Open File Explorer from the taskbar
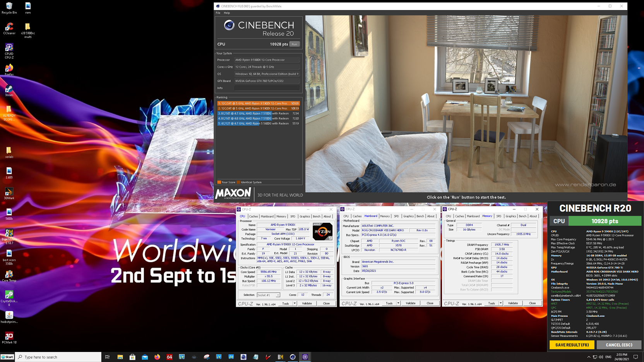644x362 pixels. (120, 357)
